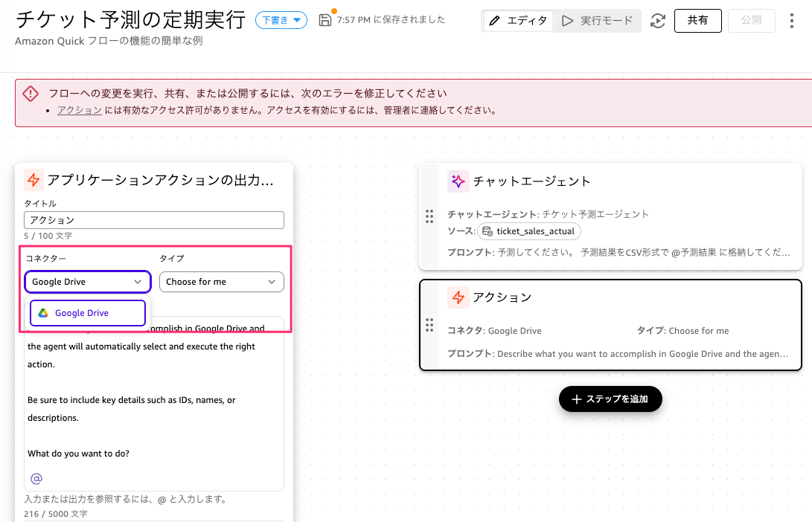Click the ステップを追加 button
Viewport: 812px width, 522px height.
click(610, 399)
